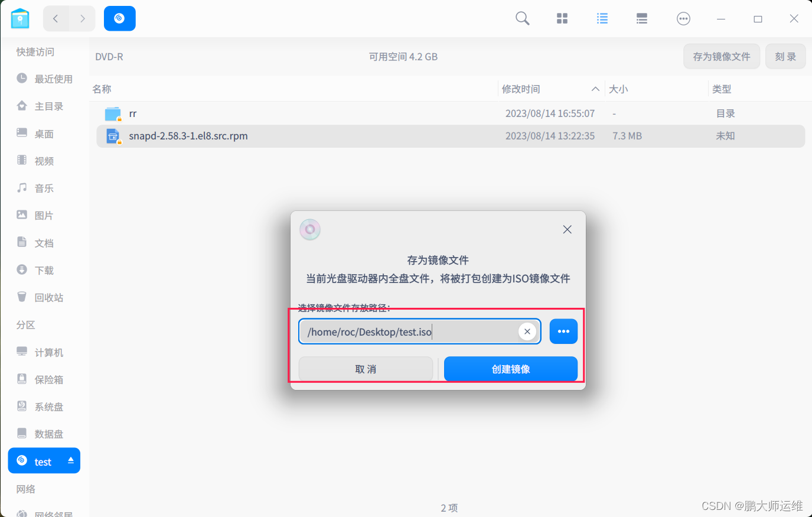Open the search function
The image size is (812, 517).
point(522,18)
